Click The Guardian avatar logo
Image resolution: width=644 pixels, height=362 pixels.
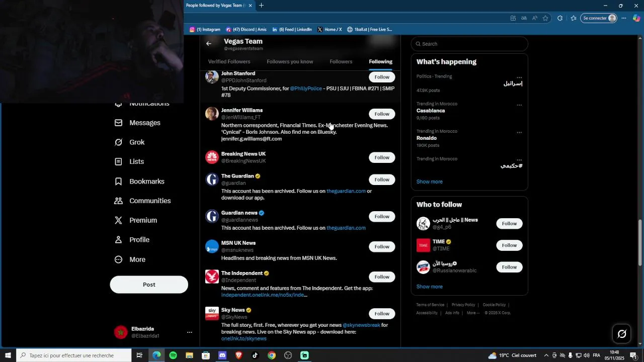coord(212,179)
